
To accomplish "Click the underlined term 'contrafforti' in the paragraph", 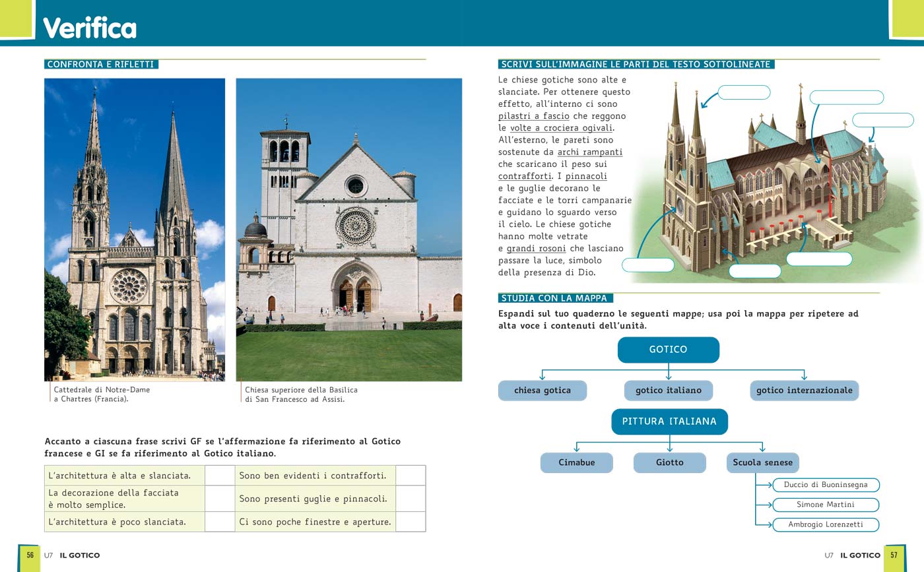I will [525, 176].
